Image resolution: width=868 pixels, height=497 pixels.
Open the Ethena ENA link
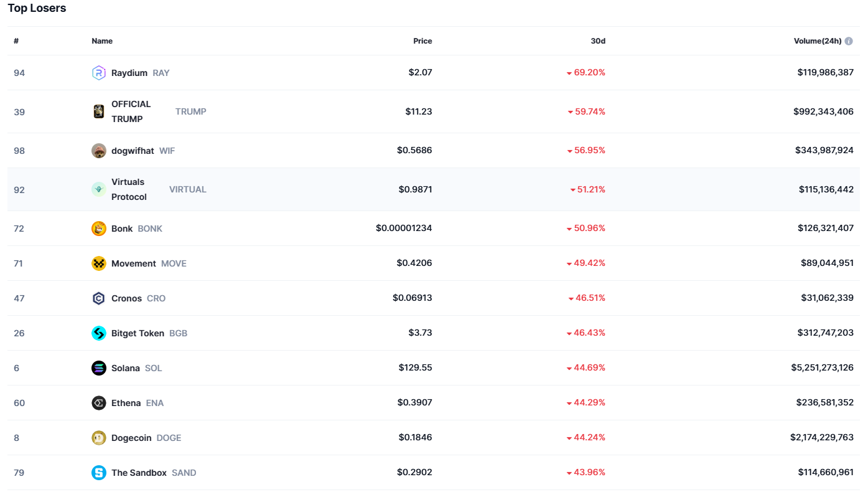pos(137,403)
